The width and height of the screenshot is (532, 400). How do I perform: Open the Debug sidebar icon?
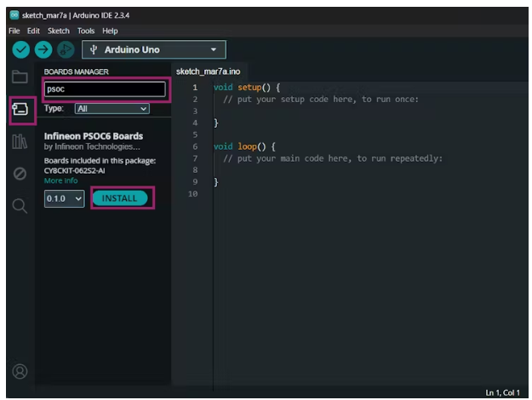click(x=20, y=174)
